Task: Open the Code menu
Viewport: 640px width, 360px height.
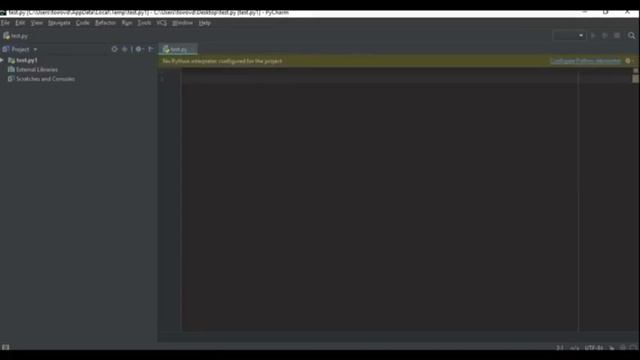Action: pyautogui.click(x=82, y=23)
